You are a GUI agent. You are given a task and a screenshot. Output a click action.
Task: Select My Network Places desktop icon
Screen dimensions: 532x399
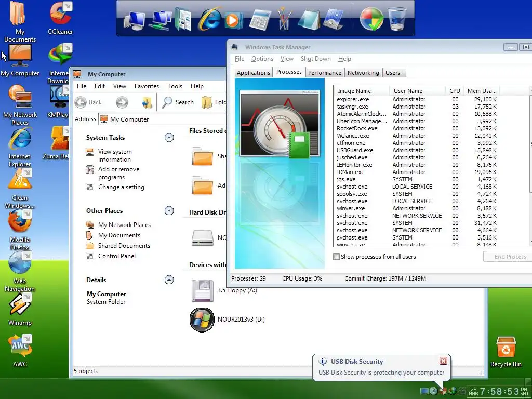[20, 105]
